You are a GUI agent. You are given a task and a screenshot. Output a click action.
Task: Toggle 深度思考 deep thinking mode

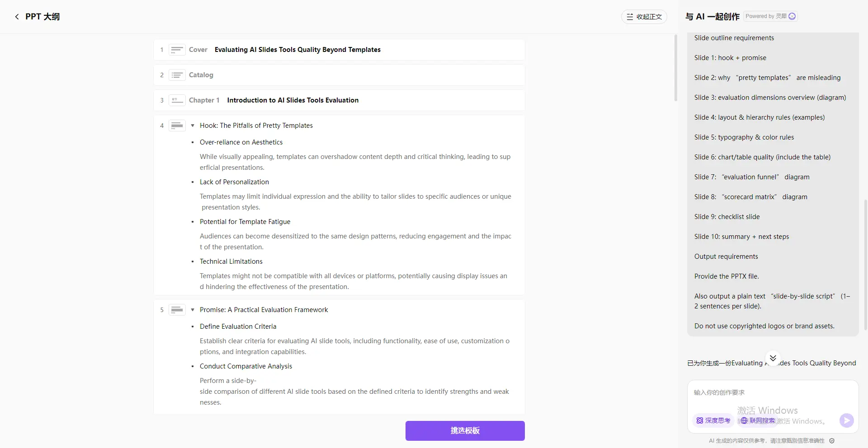[713, 420]
